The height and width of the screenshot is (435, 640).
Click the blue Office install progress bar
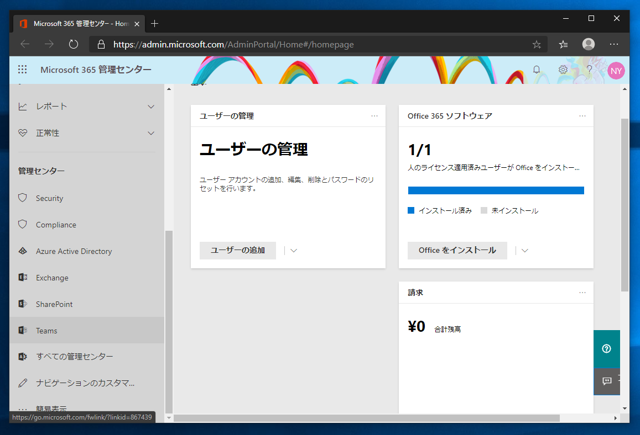point(496,191)
